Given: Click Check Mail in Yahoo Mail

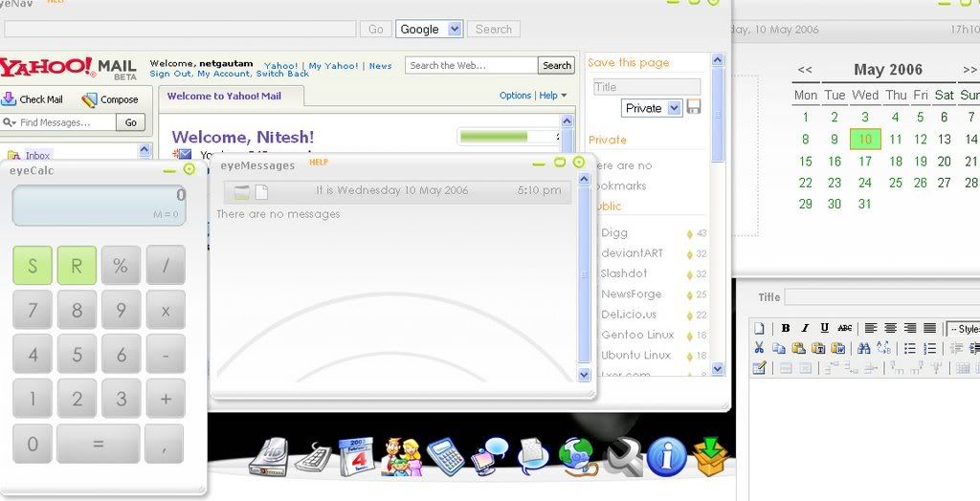Looking at the screenshot, I should coord(33,99).
